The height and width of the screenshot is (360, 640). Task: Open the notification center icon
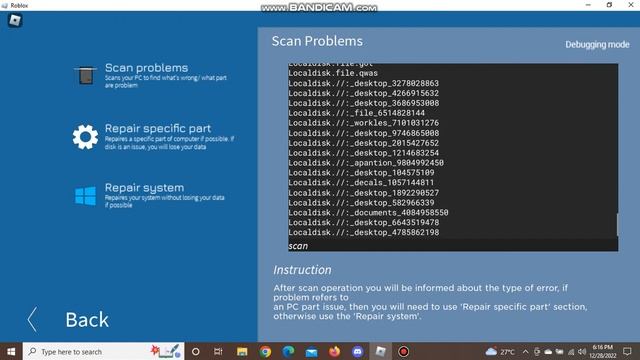[x=627, y=351]
